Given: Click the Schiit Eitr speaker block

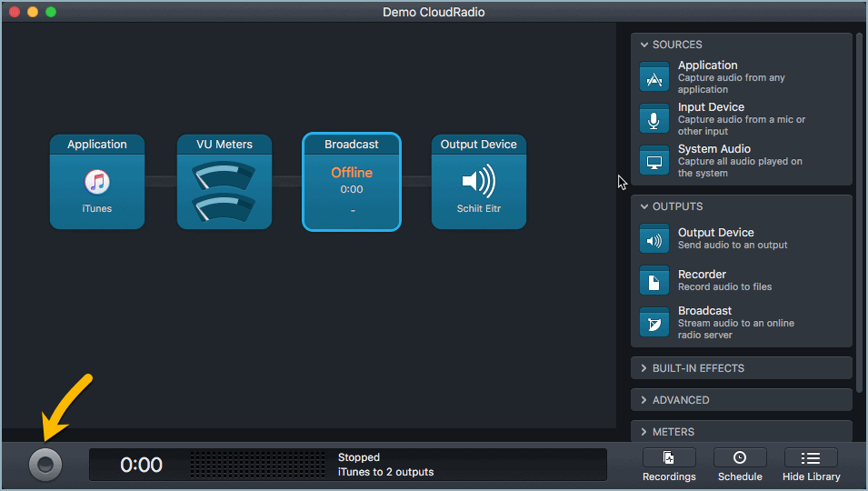Looking at the screenshot, I should tap(479, 183).
